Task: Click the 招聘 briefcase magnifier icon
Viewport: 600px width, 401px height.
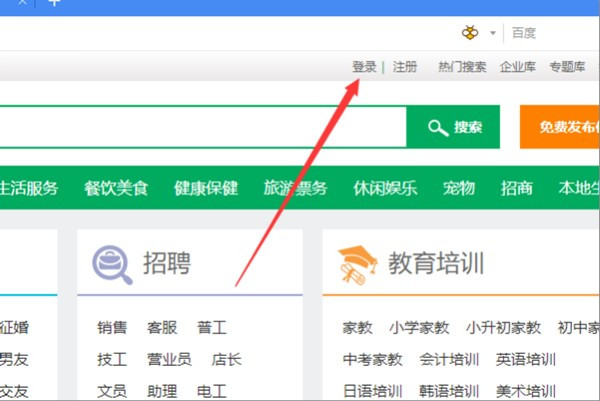Action: (x=112, y=264)
